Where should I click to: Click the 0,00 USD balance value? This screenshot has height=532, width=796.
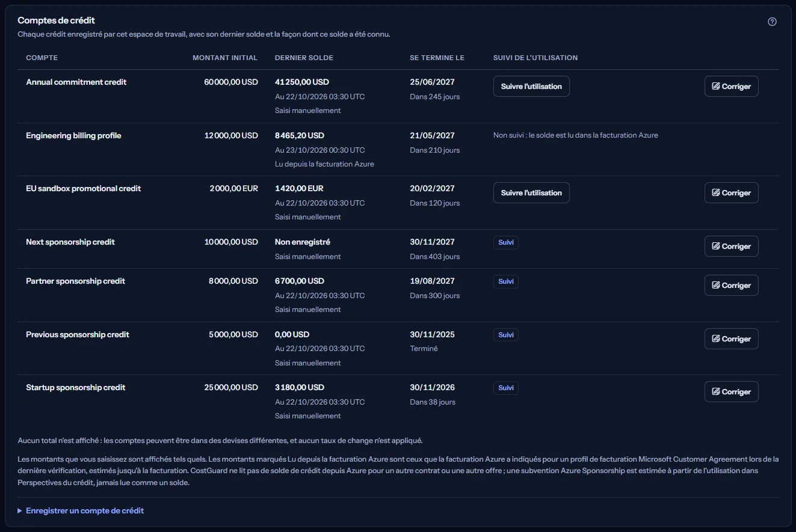point(292,334)
